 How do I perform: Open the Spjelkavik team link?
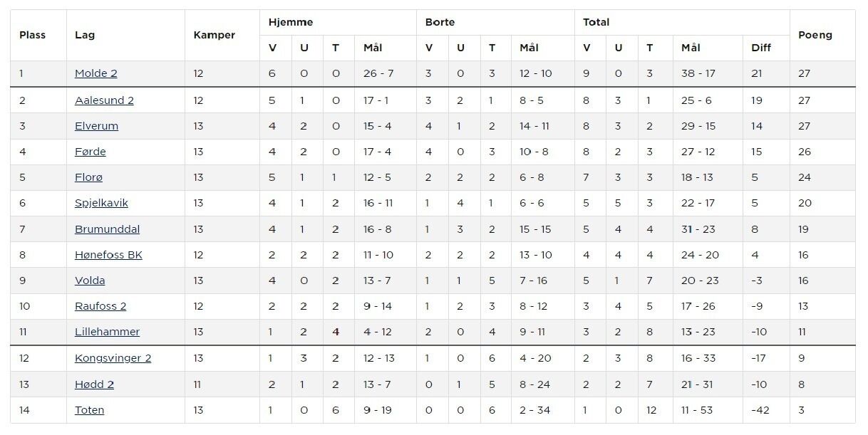101,203
